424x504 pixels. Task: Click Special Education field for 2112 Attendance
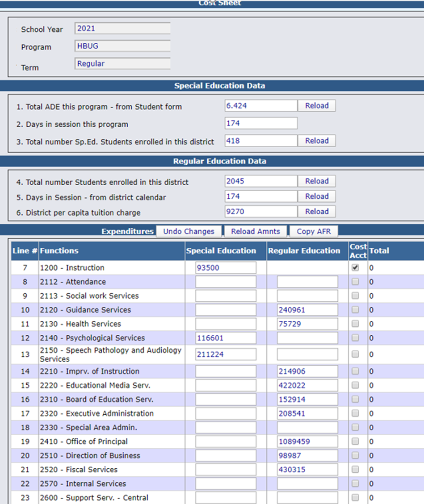226,282
